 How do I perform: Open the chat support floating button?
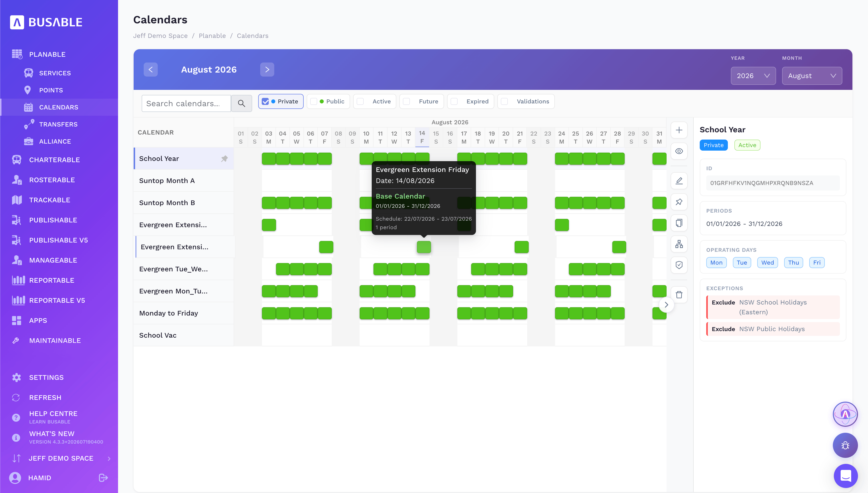tap(845, 476)
